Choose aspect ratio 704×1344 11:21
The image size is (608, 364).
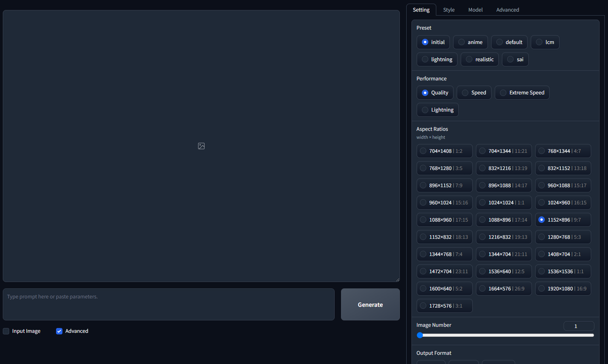click(x=504, y=151)
